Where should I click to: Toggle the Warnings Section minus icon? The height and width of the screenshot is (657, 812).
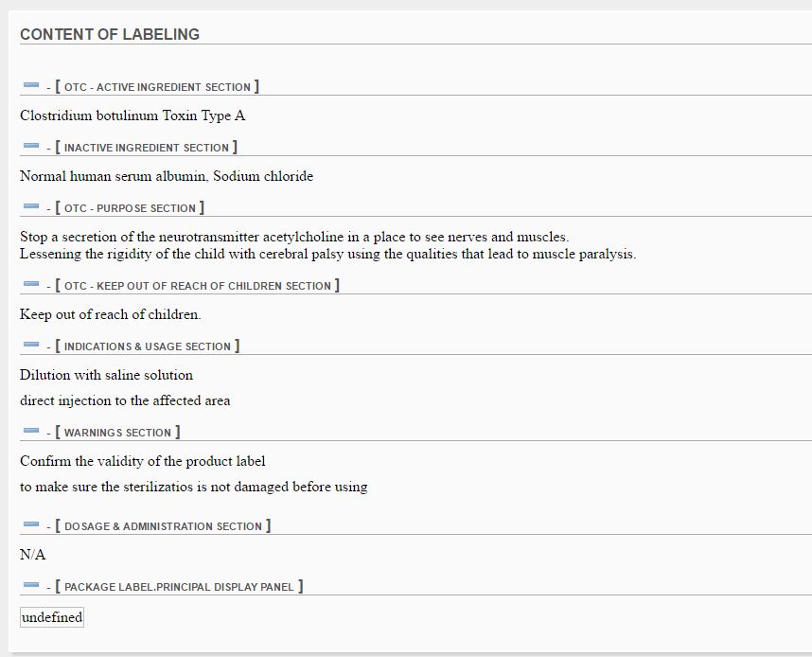click(x=31, y=432)
